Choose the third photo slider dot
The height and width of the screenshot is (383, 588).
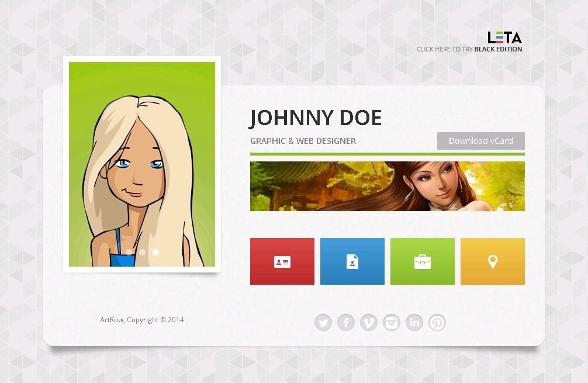click(155, 253)
